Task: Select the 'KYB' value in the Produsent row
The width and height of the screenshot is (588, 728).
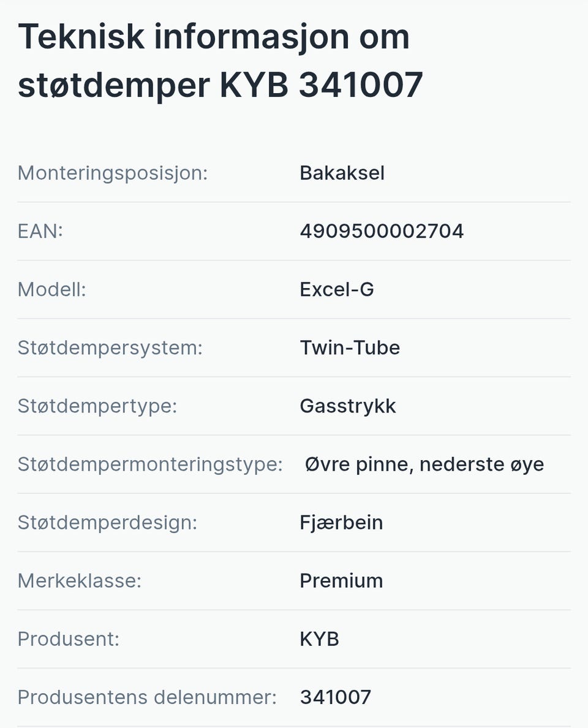Action: click(x=319, y=639)
